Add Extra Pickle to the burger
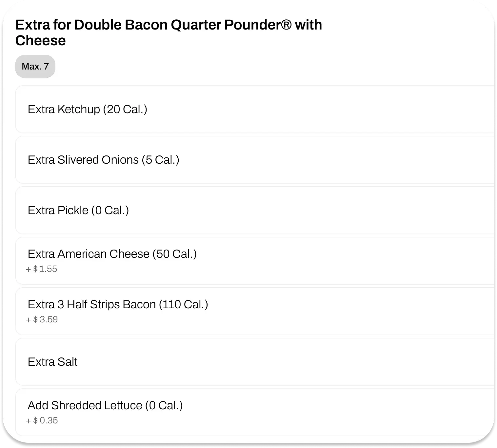Image resolution: width=497 pixels, height=448 pixels. coord(78,210)
